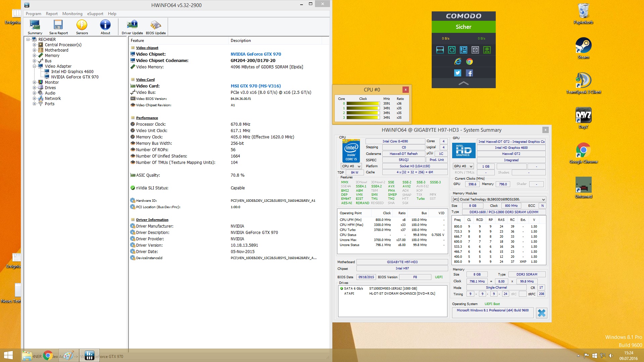This screenshot has height=362, width=644.
Task: Select Intel HD Graphics 4600 tree item
Action: tap(72, 72)
